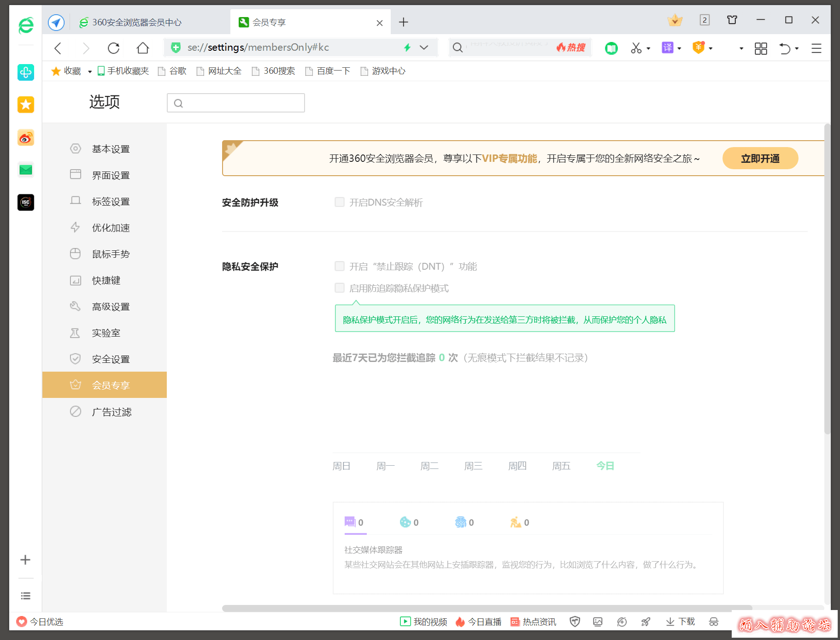Click the 立即开通 VIP button
Screen dimensions: 840x640
(760, 159)
